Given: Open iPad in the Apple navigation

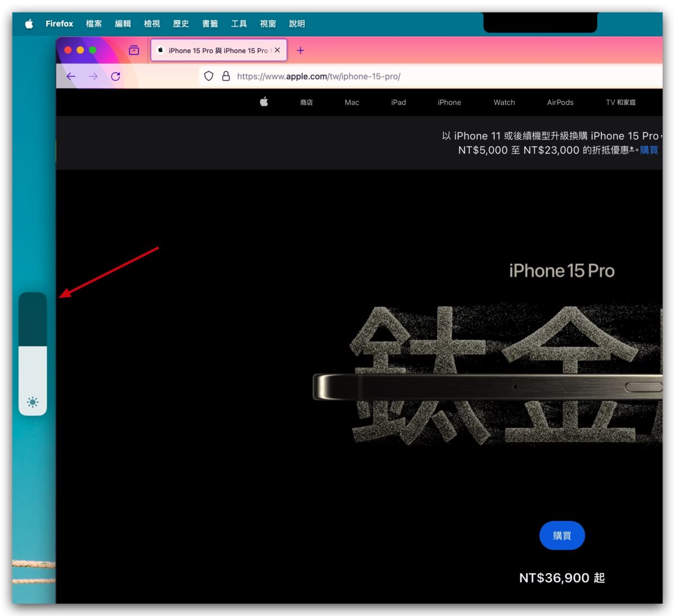Looking at the screenshot, I should (398, 102).
